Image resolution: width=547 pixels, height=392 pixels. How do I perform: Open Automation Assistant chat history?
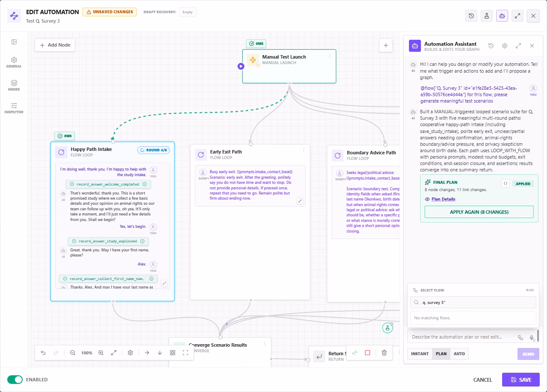(491, 46)
